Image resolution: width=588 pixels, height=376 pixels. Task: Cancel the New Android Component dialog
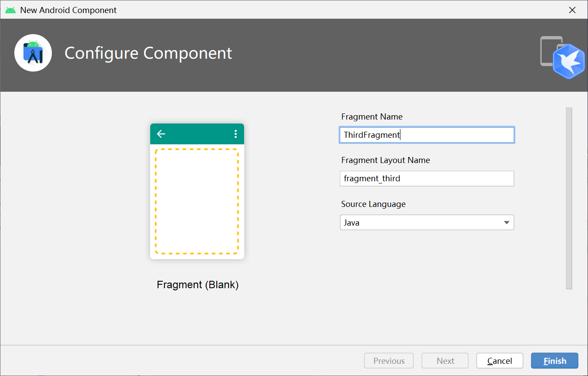[500, 361]
